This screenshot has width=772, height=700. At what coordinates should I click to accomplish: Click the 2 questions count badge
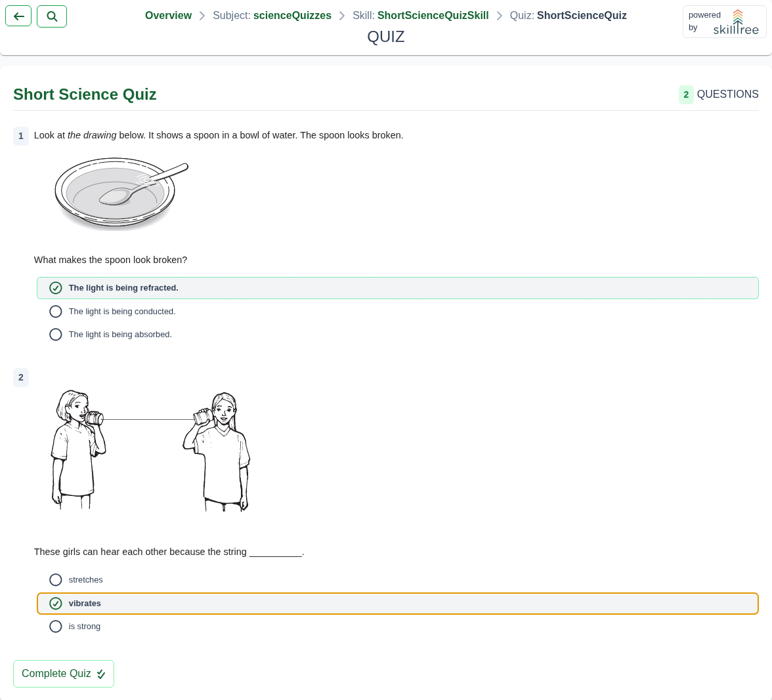coord(686,94)
